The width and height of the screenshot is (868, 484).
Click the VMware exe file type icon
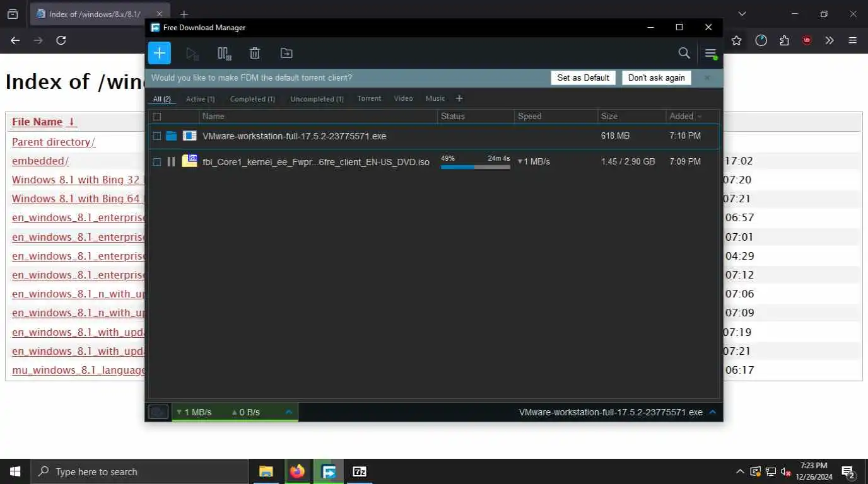coord(190,135)
